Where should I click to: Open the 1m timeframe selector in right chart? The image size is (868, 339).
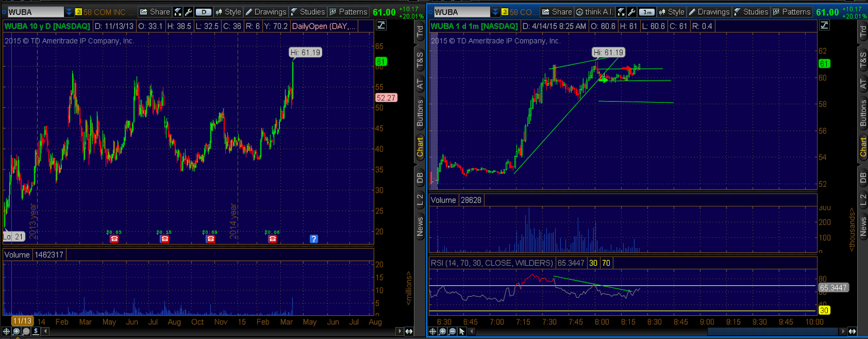point(647,12)
